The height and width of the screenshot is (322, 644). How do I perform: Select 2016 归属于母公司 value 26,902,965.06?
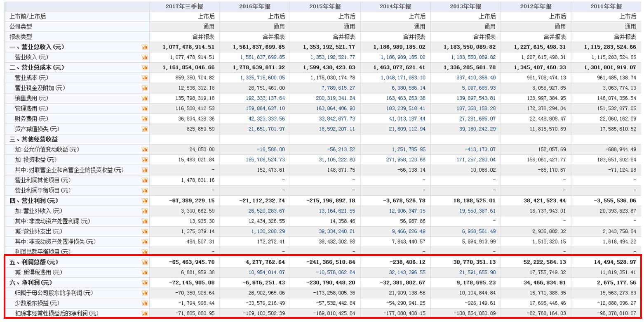266,293
